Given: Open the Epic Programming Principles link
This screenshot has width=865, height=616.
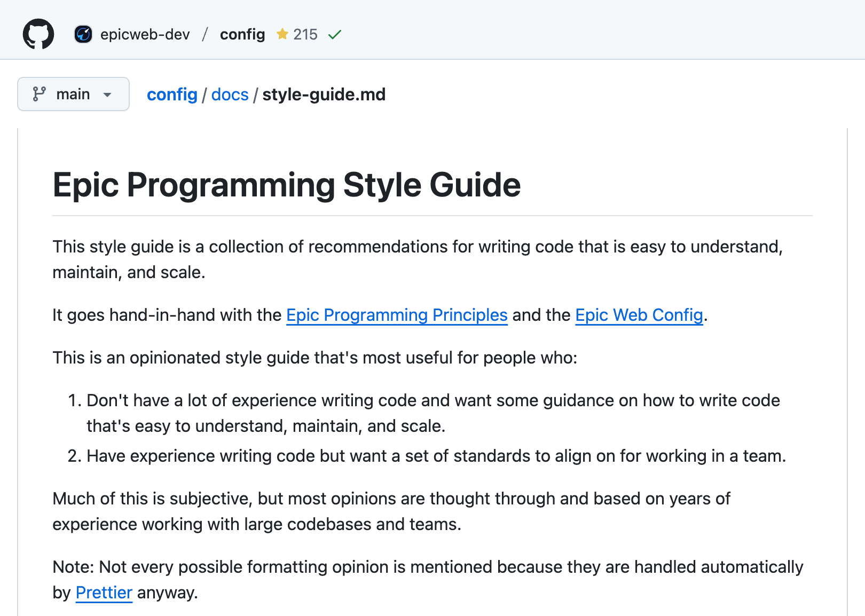Looking at the screenshot, I should tap(397, 315).
